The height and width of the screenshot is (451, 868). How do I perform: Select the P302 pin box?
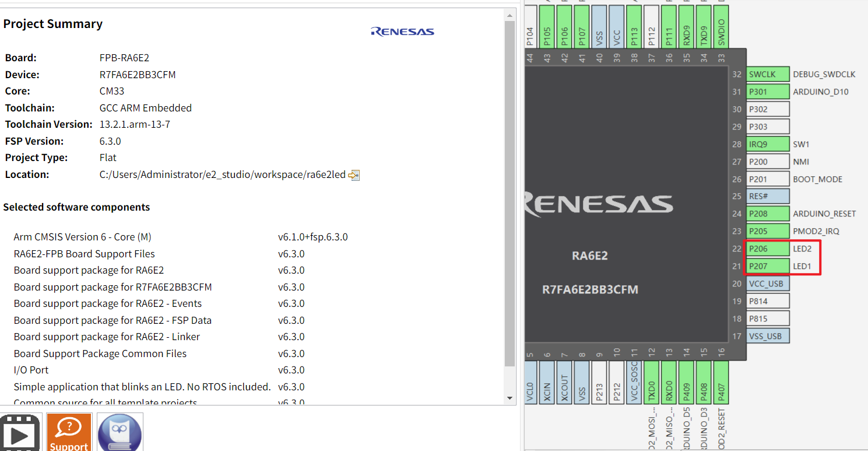pos(768,109)
